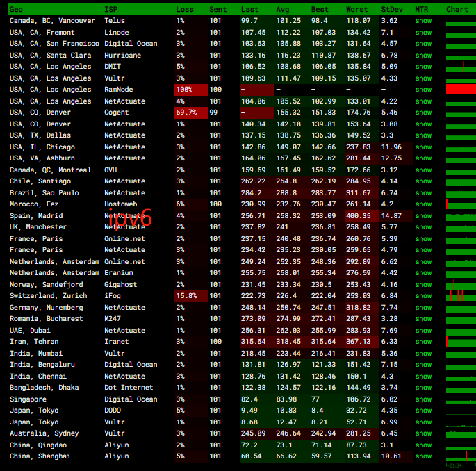
Task: Open show link for Norway Sandefjord Gigahost
Action: click(423, 285)
